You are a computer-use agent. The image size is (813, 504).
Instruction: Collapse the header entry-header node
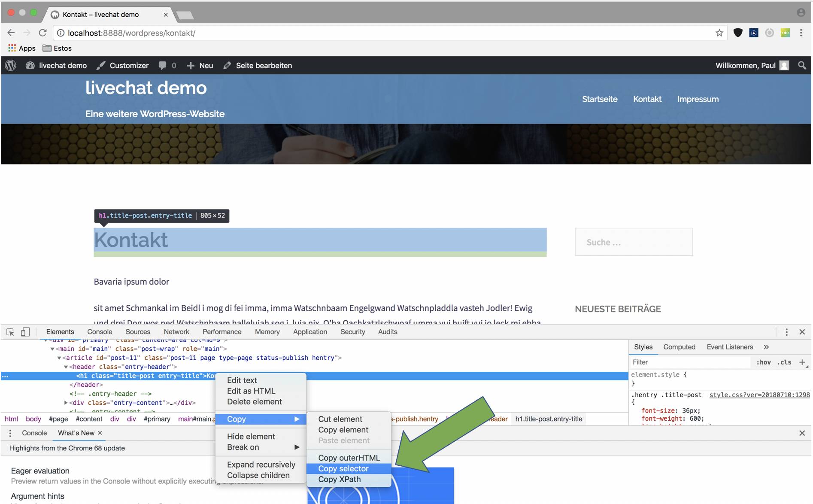point(66,367)
